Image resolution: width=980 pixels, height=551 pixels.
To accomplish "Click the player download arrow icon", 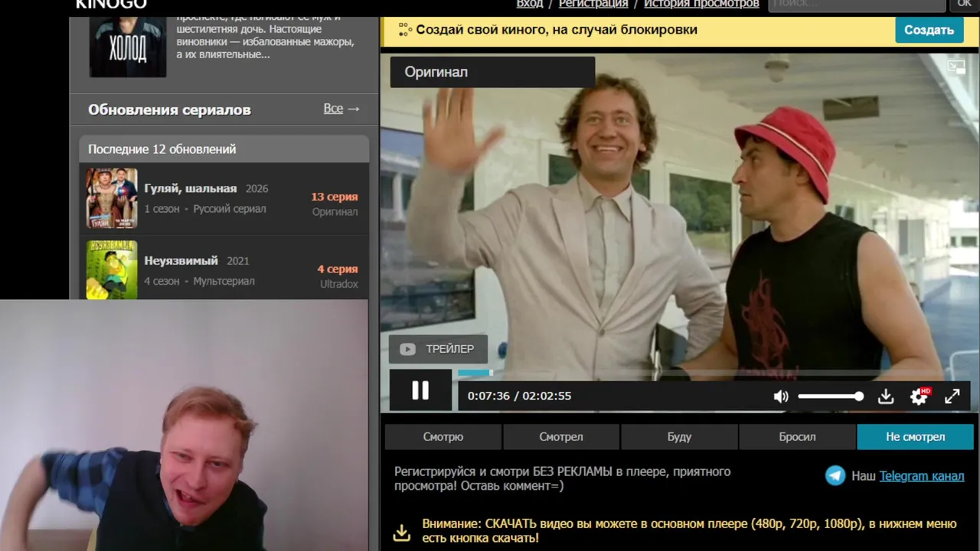I will (x=886, y=396).
